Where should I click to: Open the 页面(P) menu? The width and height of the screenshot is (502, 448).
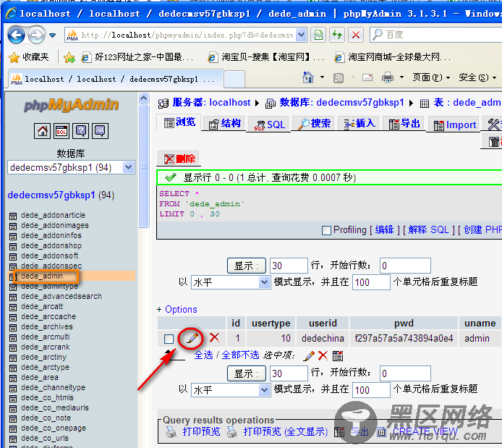(x=431, y=77)
